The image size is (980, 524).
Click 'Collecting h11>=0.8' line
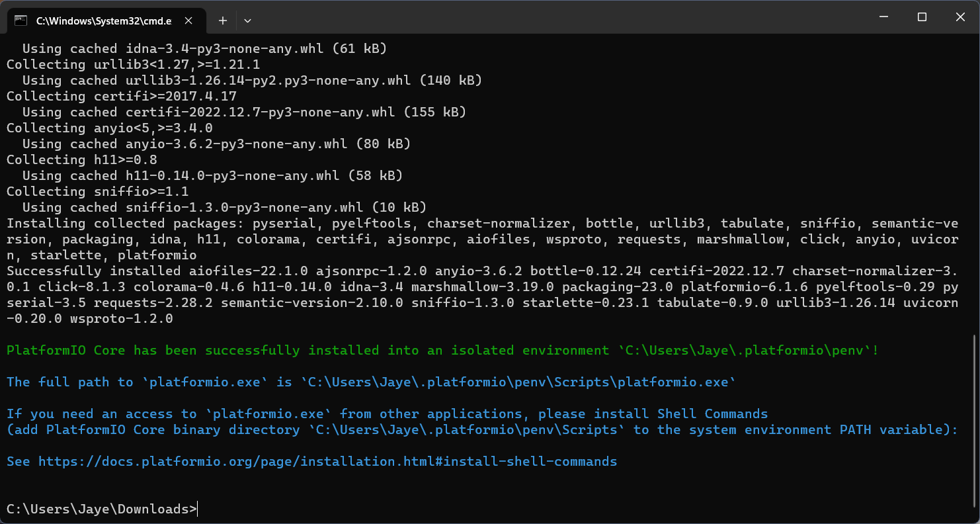coord(81,159)
